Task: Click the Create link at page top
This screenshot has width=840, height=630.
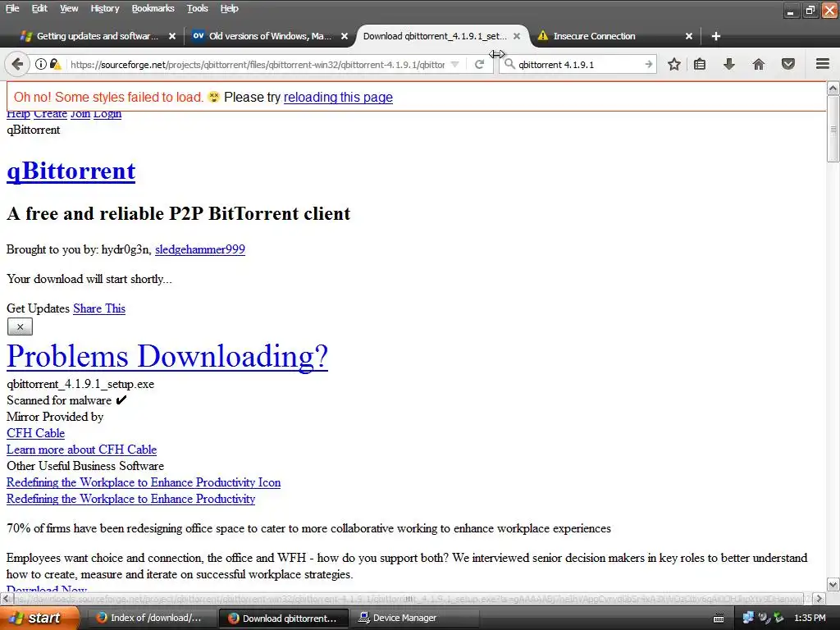Action: (x=50, y=114)
